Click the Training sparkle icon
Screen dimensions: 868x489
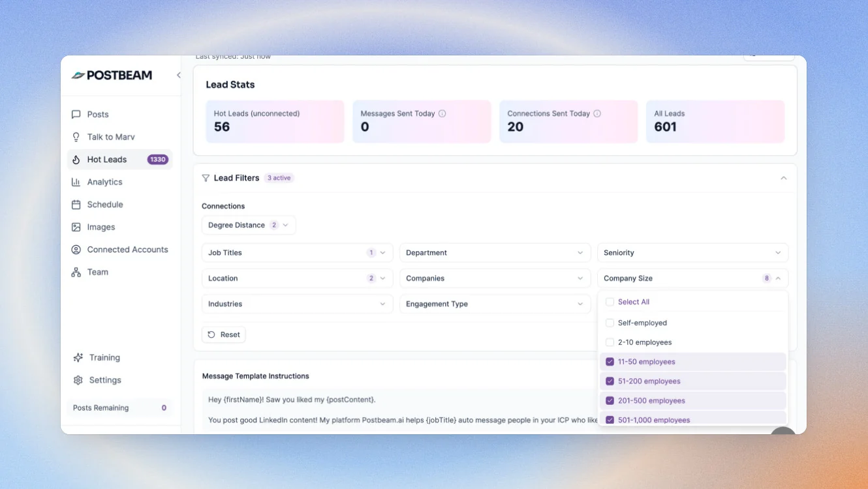[x=78, y=357]
